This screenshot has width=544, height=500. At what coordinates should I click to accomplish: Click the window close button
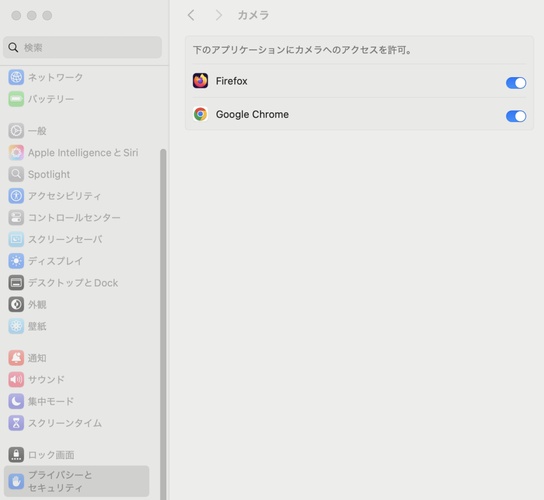pyautogui.click(x=16, y=15)
